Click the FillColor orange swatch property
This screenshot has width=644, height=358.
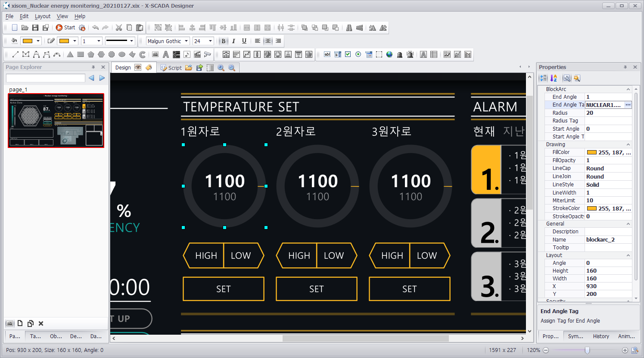tap(592, 152)
